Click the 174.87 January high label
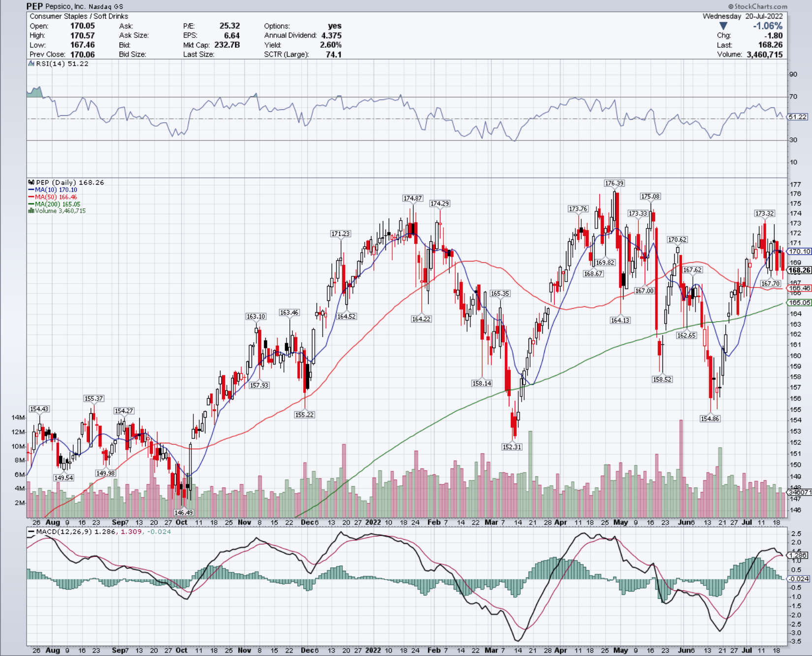Image resolution: width=812 pixels, height=656 pixels. (x=412, y=198)
